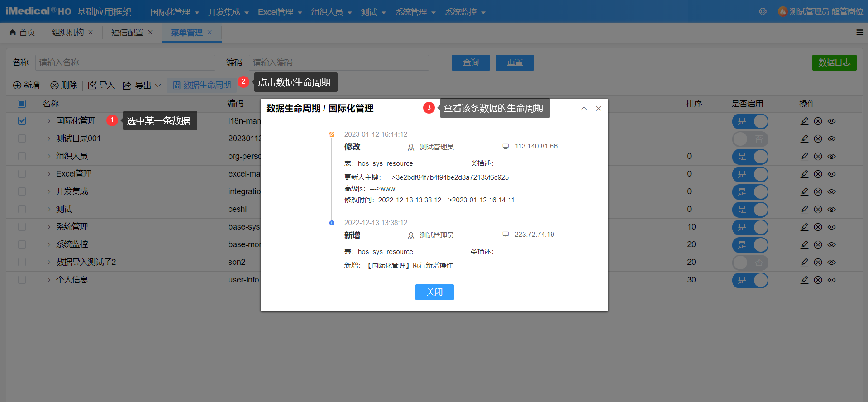This screenshot has width=868, height=402.
Task: Expand the 系统管理 tree row
Action: coord(49,227)
